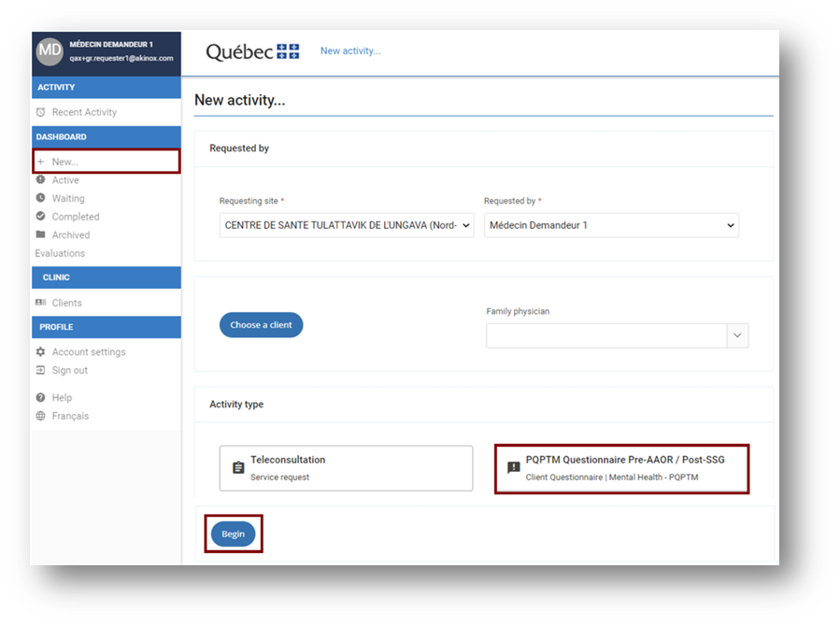Click the 'Family physician' label

pos(518,312)
